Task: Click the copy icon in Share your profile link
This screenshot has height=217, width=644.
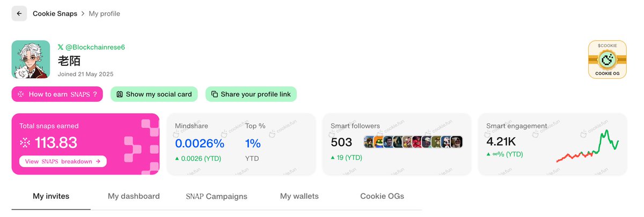Action: 215,94
